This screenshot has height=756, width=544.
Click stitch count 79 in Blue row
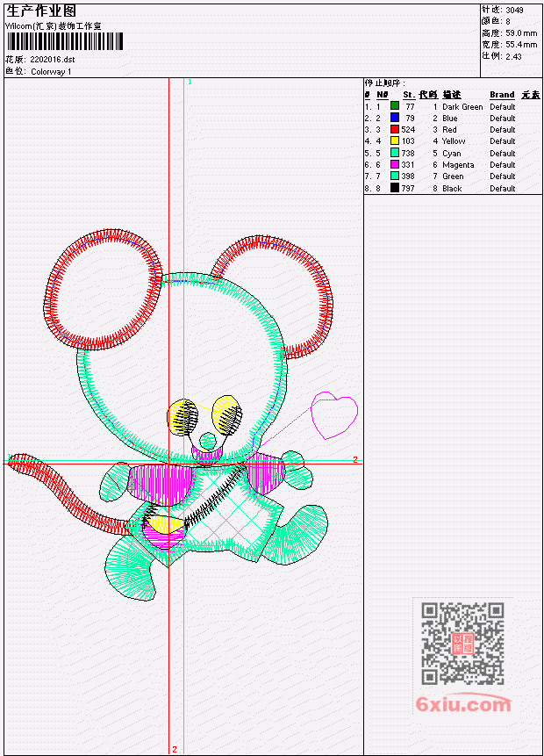(410, 119)
